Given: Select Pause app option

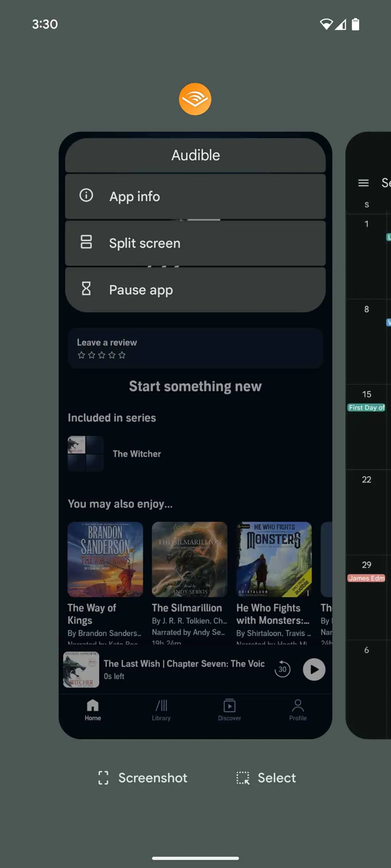Looking at the screenshot, I should pos(195,290).
